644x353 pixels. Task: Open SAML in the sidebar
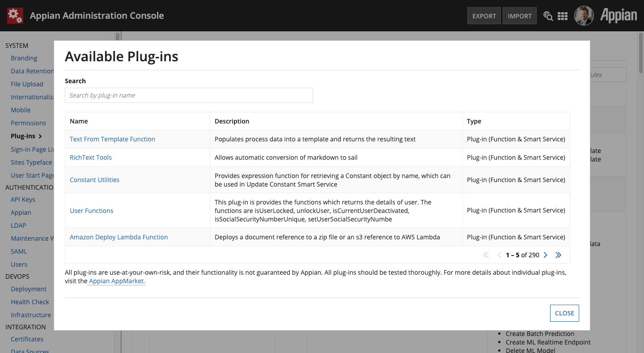click(19, 251)
